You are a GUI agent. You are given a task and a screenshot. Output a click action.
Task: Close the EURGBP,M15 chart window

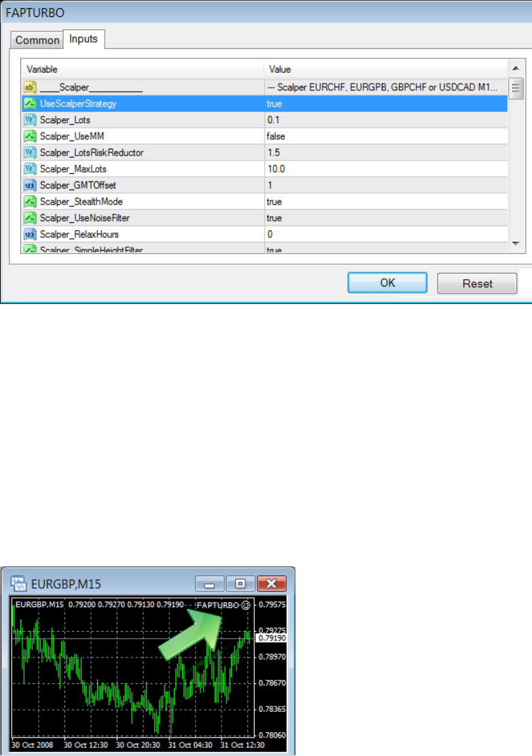[272, 584]
